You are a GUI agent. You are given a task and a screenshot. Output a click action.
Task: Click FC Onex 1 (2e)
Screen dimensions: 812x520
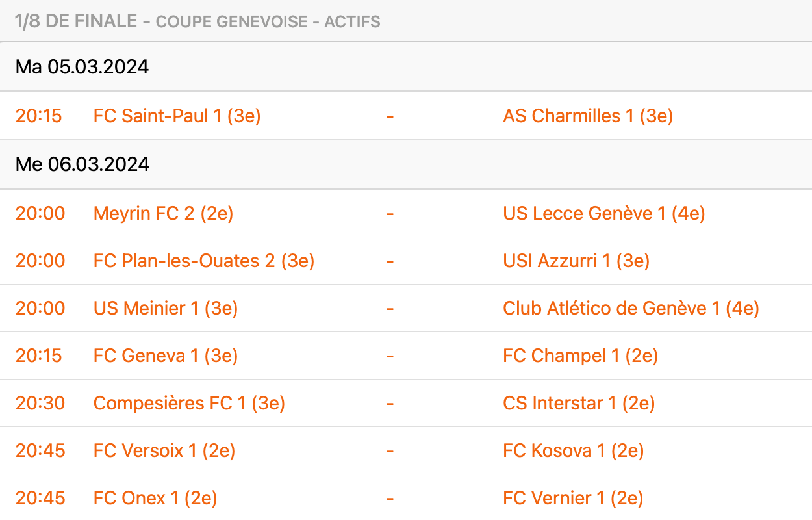tap(155, 498)
